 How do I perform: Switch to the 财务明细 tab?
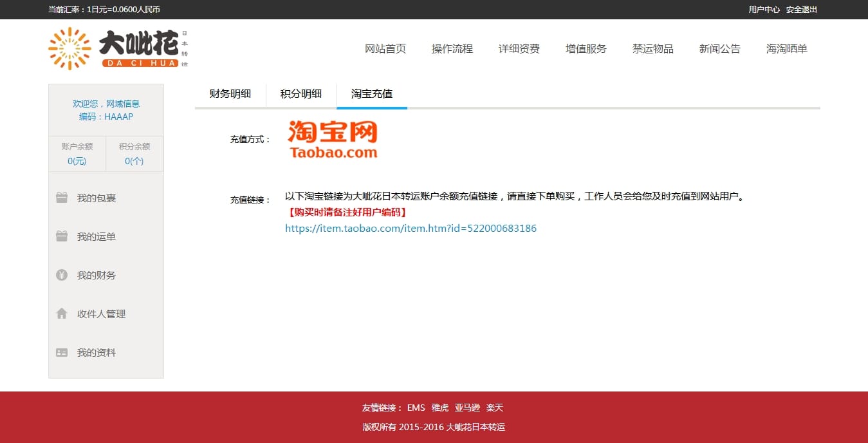[230, 94]
